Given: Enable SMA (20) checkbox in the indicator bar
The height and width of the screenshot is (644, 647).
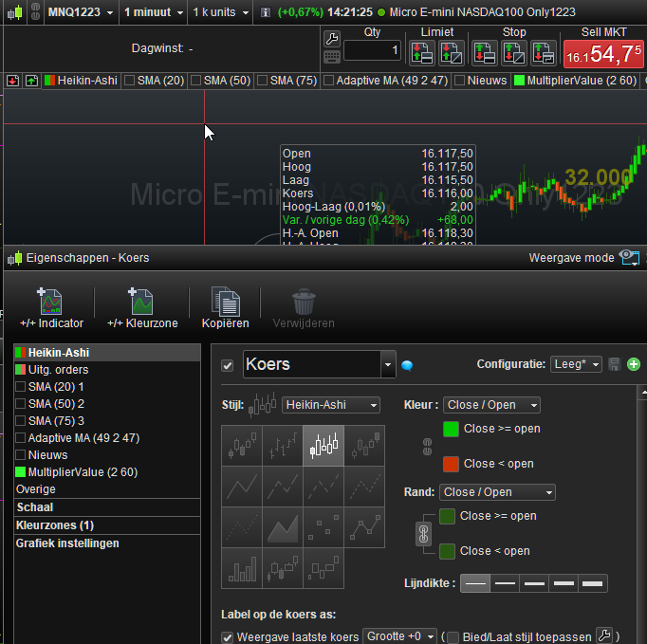Looking at the screenshot, I should pos(130,81).
